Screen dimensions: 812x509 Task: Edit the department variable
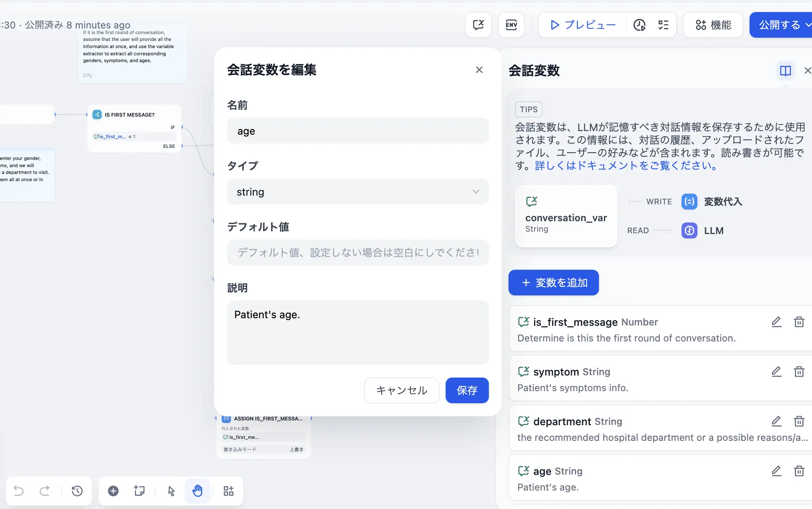[776, 421]
